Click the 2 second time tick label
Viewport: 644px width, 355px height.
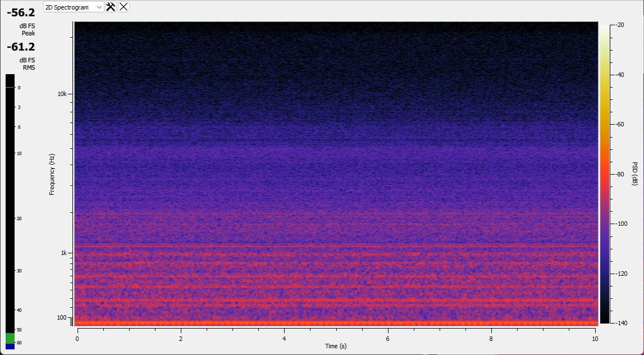[181, 339]
